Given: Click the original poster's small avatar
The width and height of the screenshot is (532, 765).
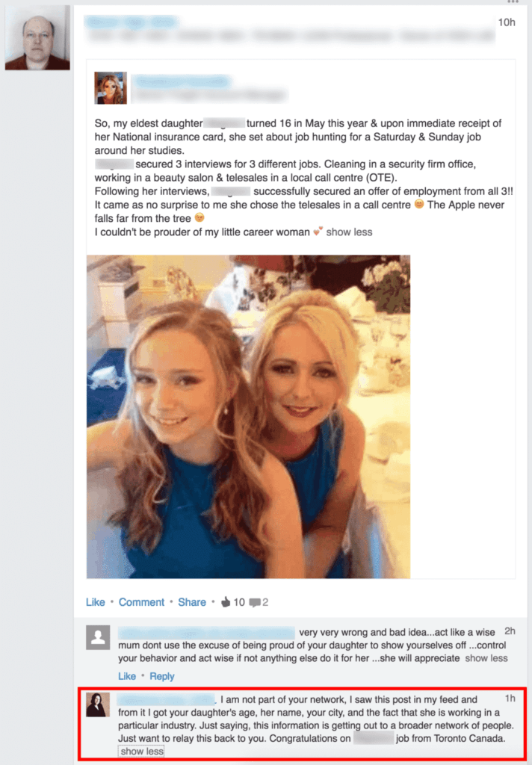Looking at the screenshot, I should (x=111, y=88).
